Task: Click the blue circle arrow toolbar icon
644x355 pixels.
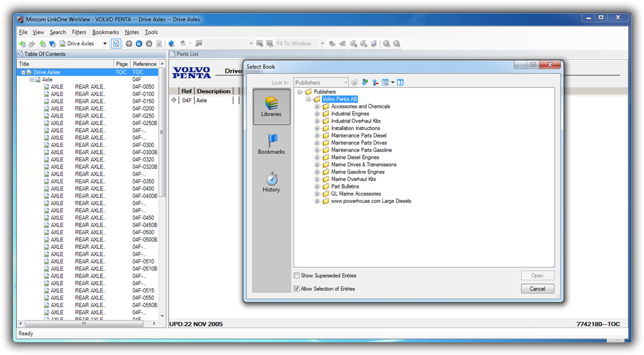Action: 139,43
